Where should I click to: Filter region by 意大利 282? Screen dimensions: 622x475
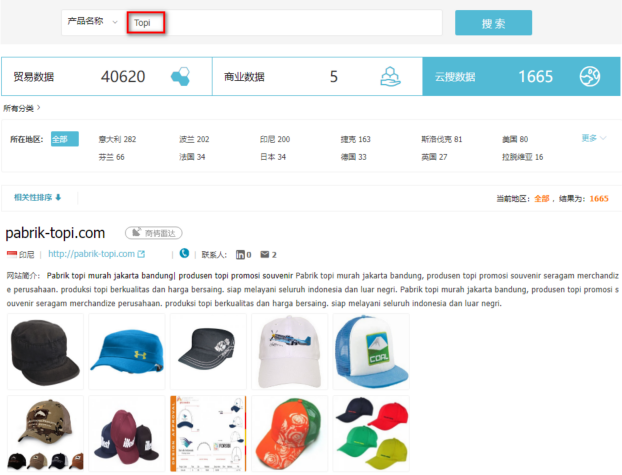click(117, 139)
